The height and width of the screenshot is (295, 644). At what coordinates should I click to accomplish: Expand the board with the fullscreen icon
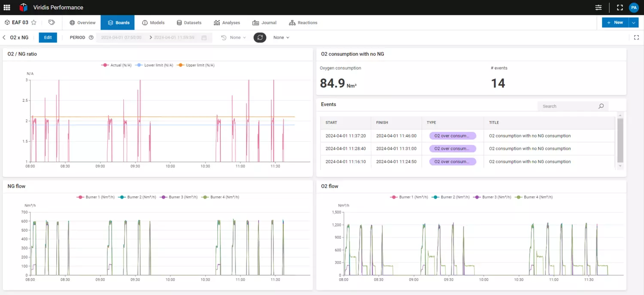tap(636, 37)
